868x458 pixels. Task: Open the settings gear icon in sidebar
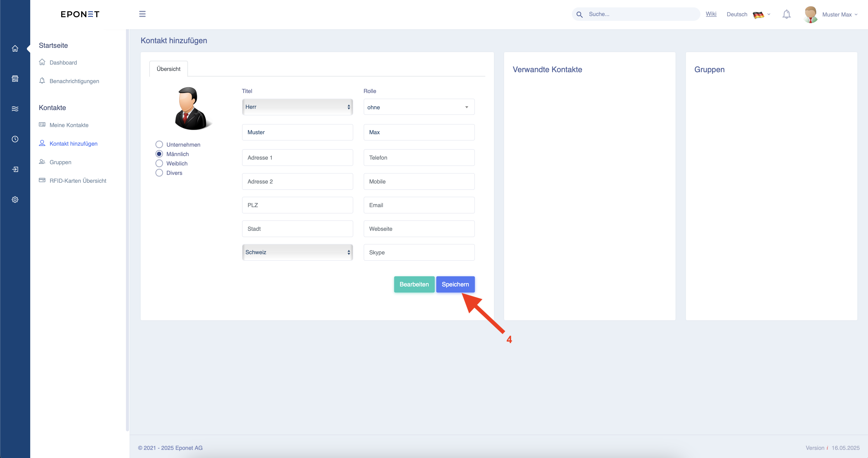coord(15,200)
